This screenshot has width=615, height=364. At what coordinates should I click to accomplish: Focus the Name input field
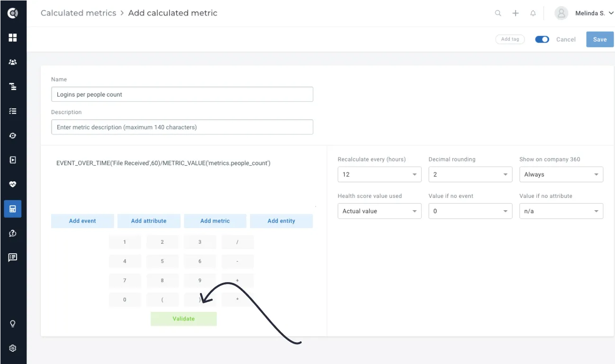pos(182,94)
